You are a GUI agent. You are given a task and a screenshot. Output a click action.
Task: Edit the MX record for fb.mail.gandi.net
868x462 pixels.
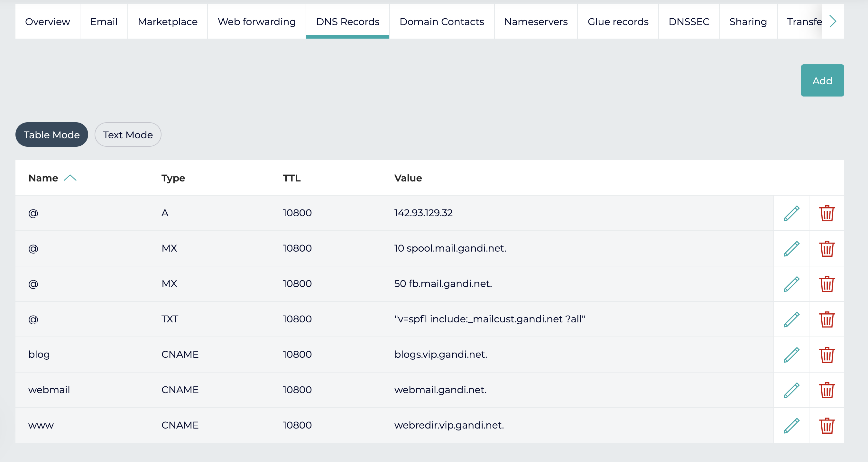[791, 284]
